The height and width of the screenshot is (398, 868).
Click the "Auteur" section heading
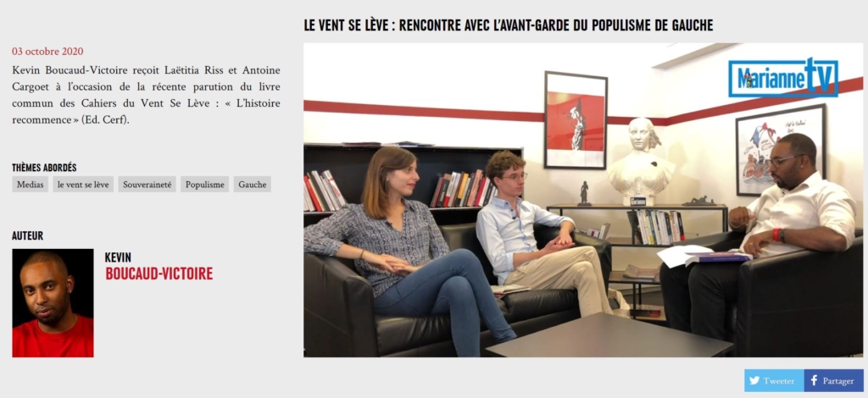pyautogui.click(x=28, y=236)
